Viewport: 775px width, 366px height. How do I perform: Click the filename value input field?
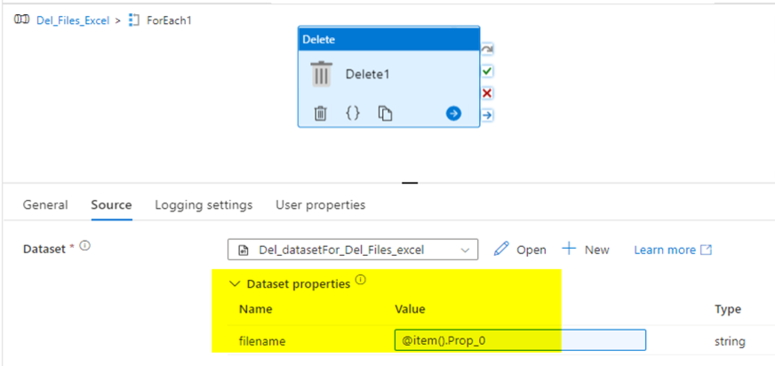tap(520, 340)
